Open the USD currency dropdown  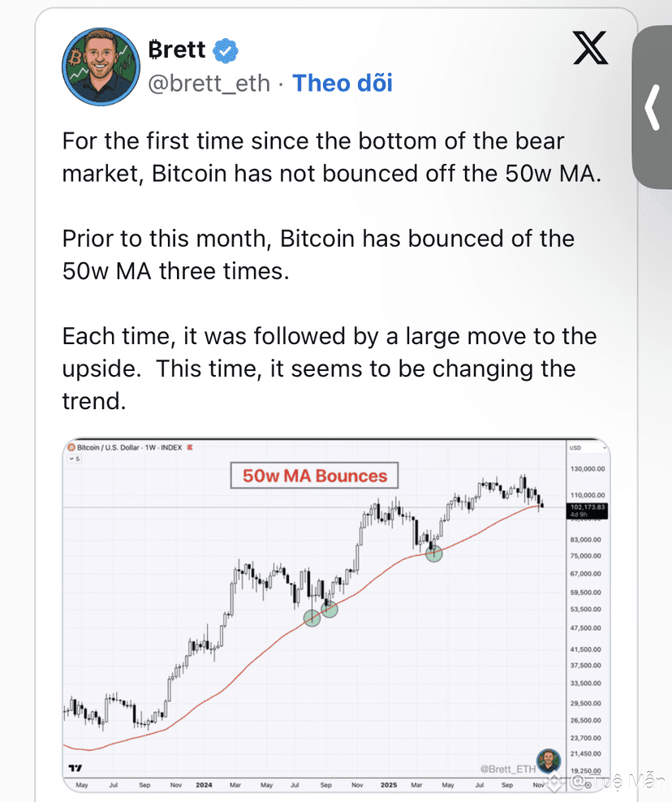click(587, 447)
